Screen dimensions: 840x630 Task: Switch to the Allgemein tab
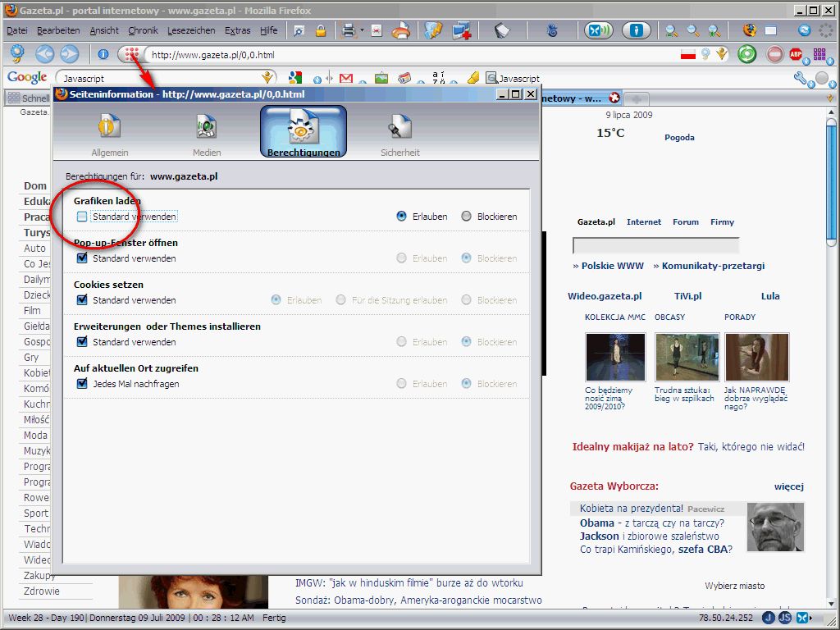tap(110, 133)
